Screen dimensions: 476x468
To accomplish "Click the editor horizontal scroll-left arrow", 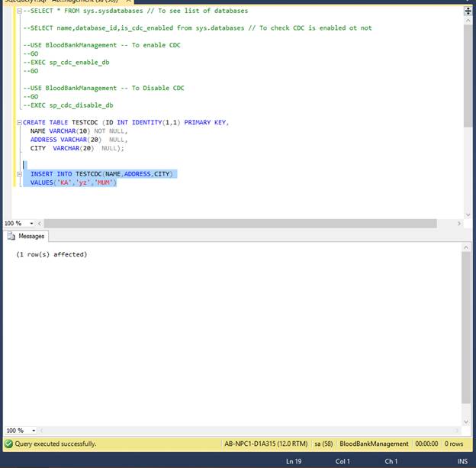I will [38, 224].
